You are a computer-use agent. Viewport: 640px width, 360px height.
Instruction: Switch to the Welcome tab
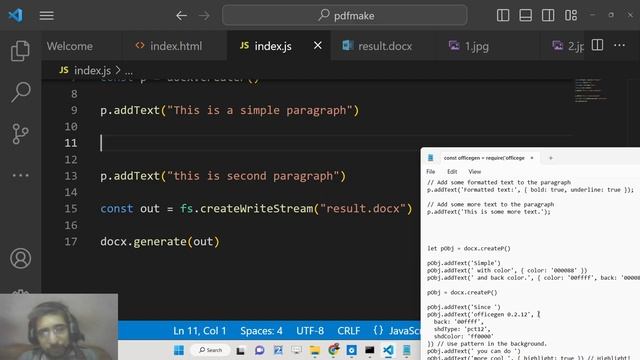point(69,46)
